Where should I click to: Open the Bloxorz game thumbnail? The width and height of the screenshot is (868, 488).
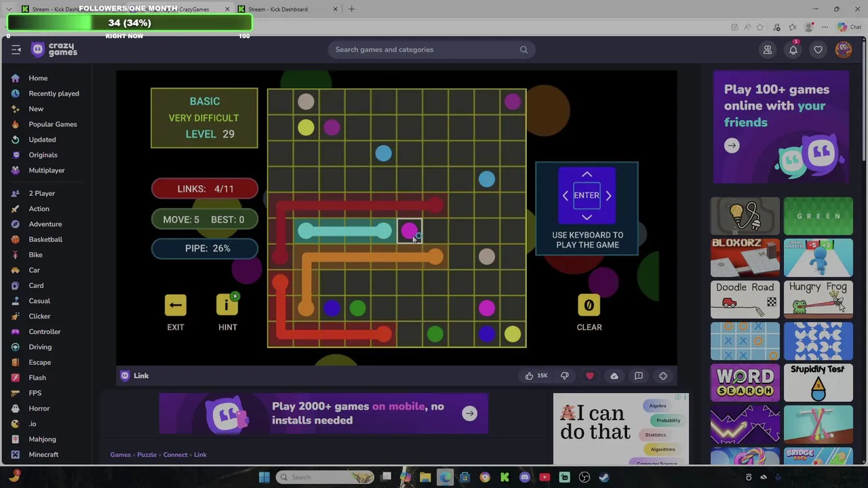tap(745, 258)
